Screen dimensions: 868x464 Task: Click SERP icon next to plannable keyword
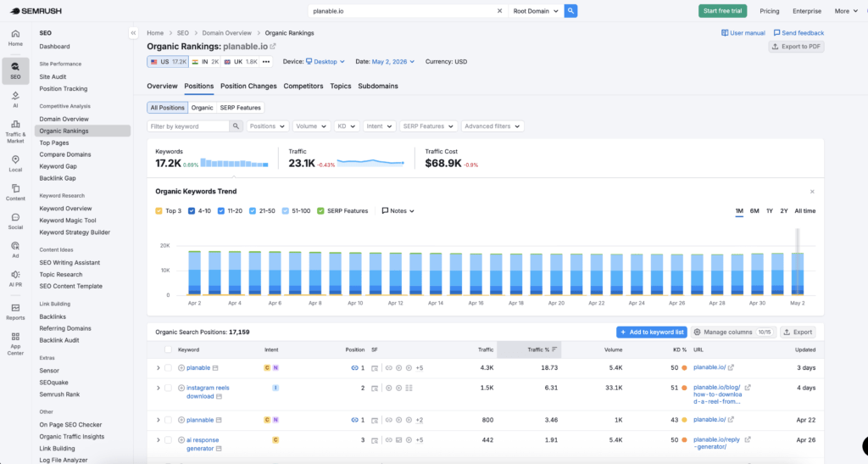pos(219,420)
